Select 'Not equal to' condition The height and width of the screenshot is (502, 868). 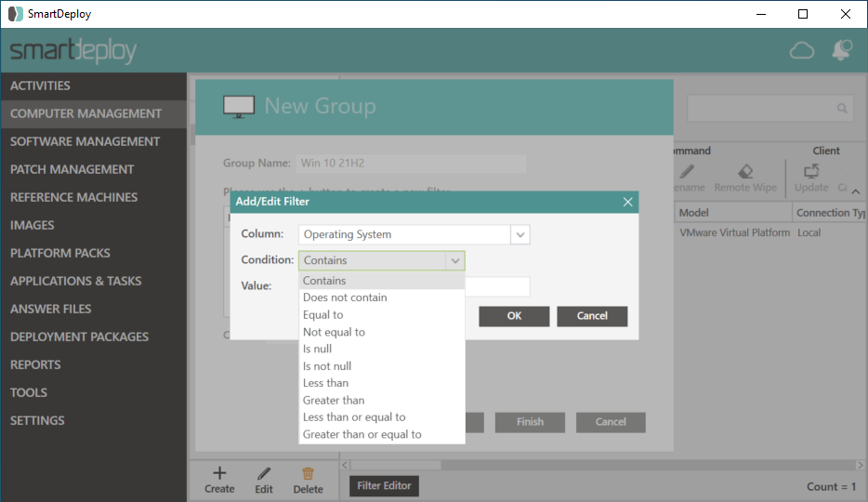381,332
